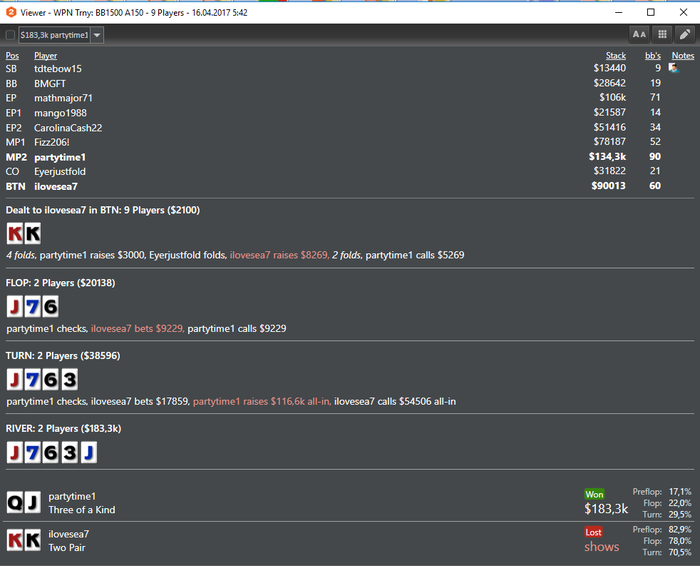Click the turn 3 card
Image resolution: width=700 pixels, height=566 pixels.
pos(69,379)
